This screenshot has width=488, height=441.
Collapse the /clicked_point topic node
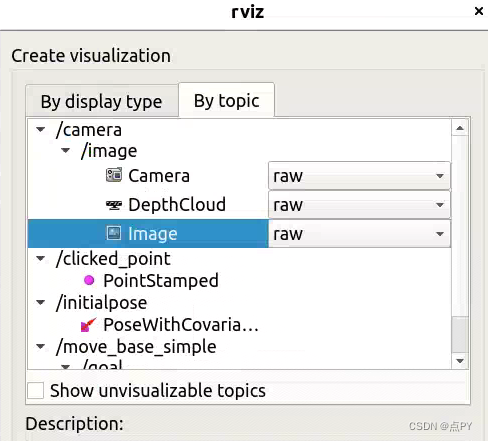coord(41,258)
